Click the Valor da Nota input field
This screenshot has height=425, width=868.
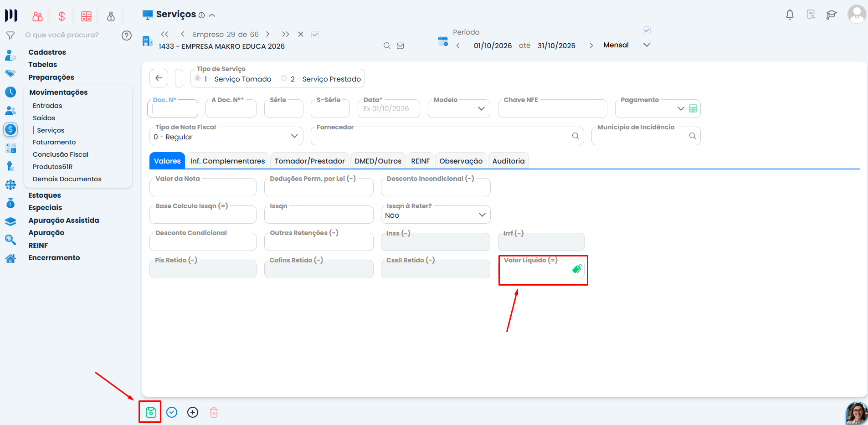coord(203,187)
